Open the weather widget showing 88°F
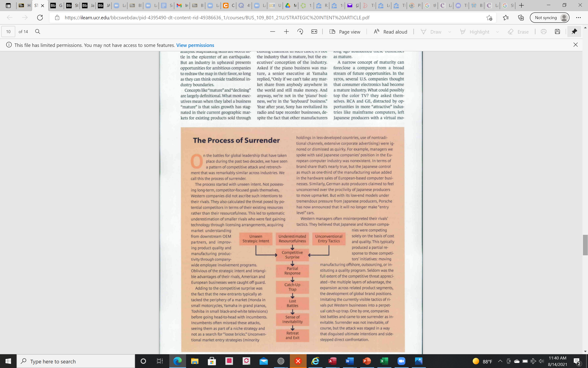Screen dimensions: 588x368 482,361
